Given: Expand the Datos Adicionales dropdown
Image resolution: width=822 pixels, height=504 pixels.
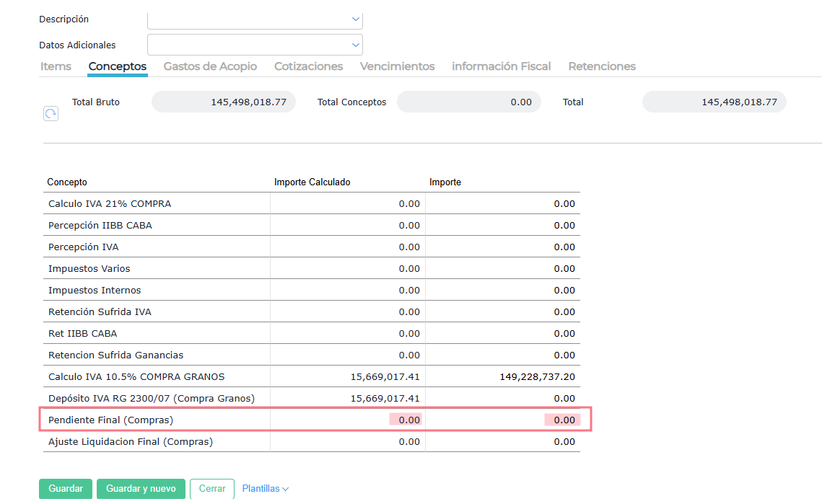Looking at the screenshot, I should tap(255, 45).
